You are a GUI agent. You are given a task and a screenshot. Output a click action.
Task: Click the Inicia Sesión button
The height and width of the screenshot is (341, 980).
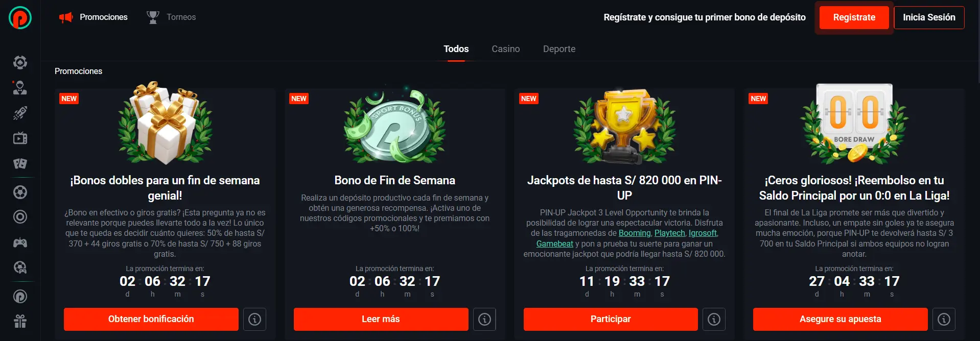click(x=929, y=17)
